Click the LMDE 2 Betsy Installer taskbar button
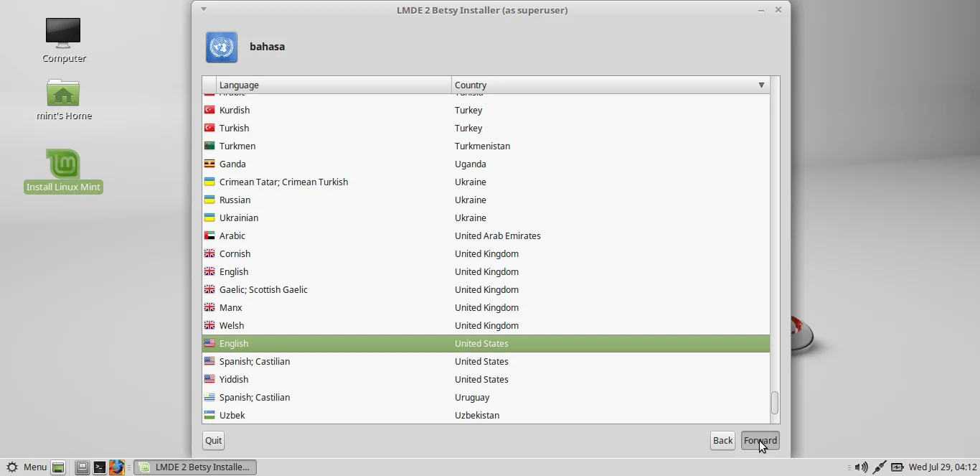980x476 pixels. [194, 467]
